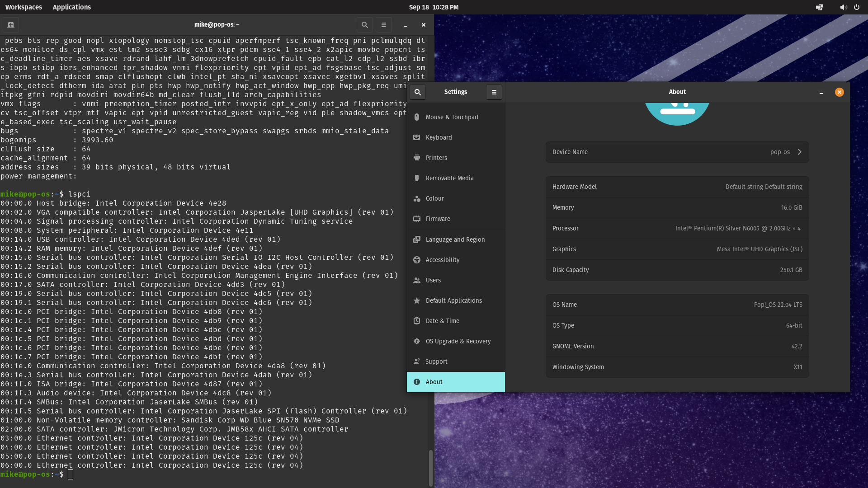Click the terminal vertical scrollbar
Image resolution: width=868 pixels, height=488 pixels.
(x=430, y=467)
